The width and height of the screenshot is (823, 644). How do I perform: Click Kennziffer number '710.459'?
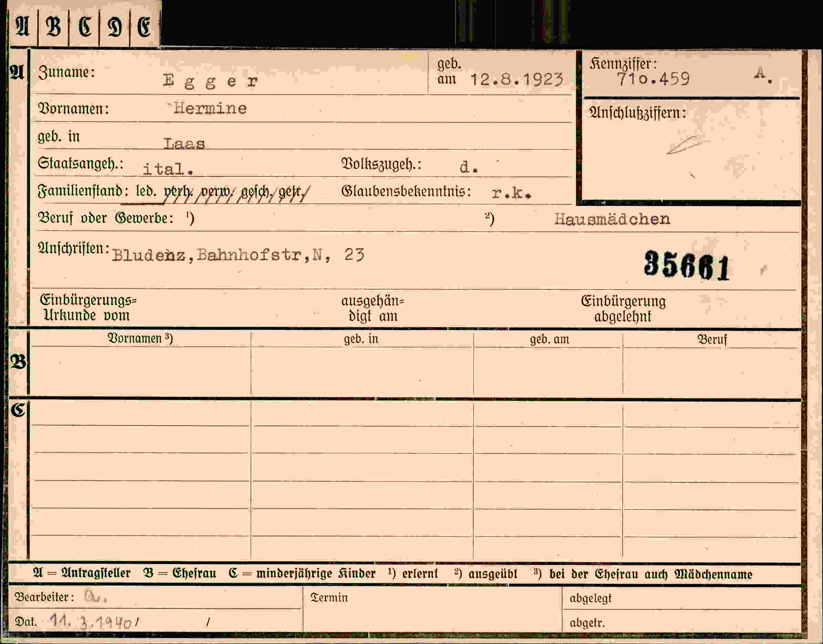(653, 79)
